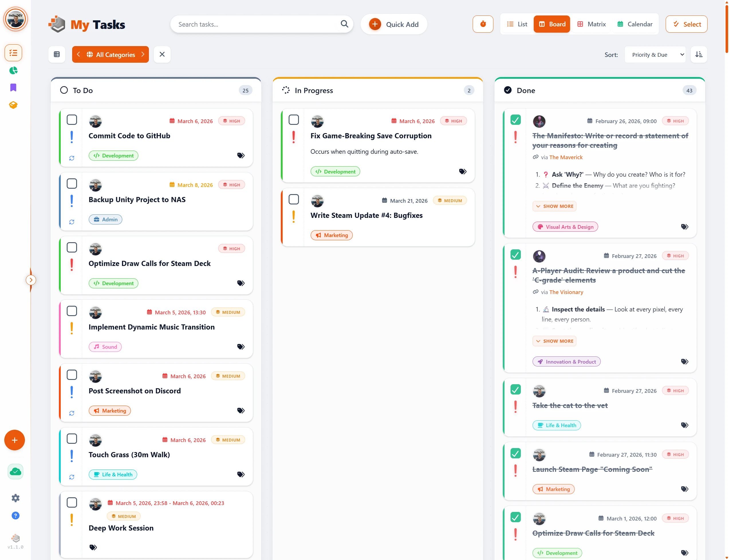
Task: Click the cloud sync status icon
Action: (x=15, y=471)
